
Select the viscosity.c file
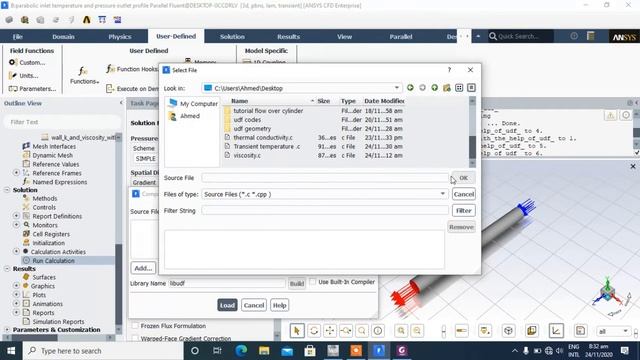point(247,155)
